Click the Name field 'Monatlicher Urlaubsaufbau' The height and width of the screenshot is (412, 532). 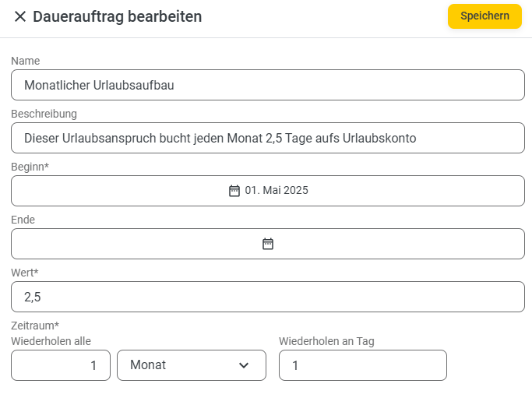(267, 85)
